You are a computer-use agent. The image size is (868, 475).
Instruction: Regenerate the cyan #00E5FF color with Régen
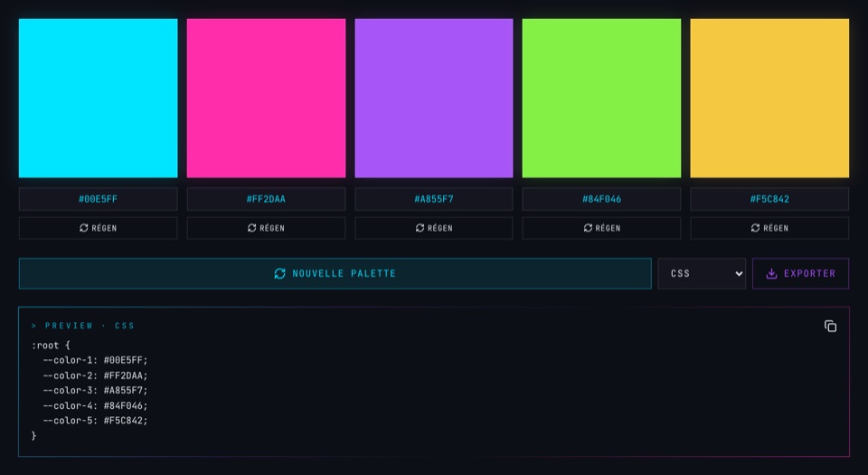coord(98,228)
